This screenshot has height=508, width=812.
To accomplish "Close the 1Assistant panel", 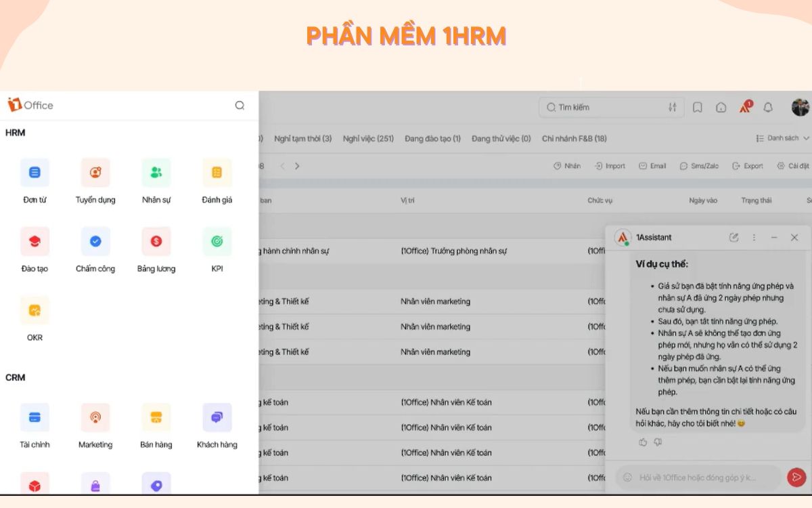I will 794,238.
